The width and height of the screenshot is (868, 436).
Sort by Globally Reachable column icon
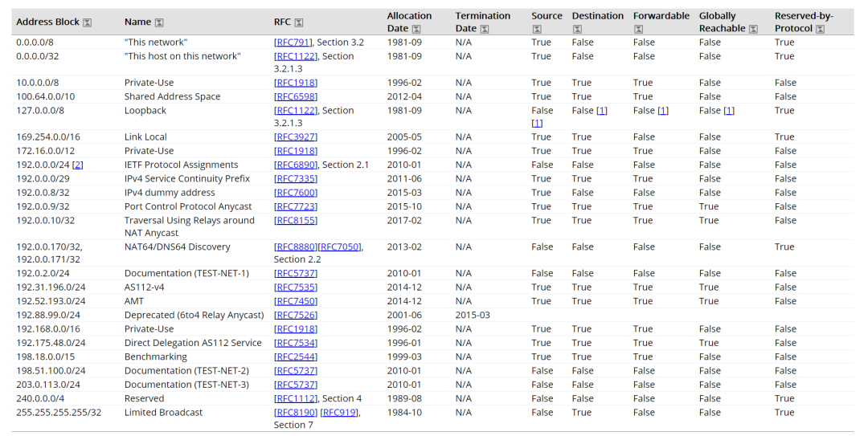click(753, 29)
